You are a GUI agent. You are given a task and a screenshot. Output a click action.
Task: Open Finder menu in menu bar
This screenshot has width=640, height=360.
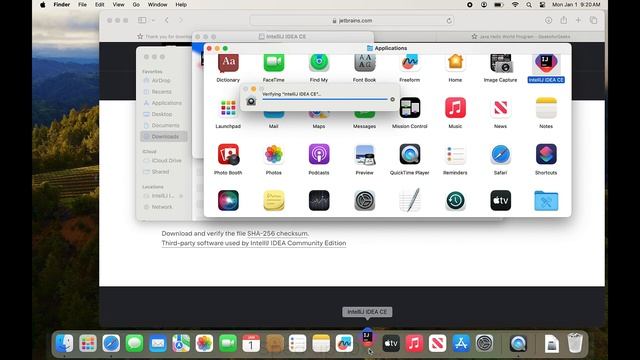click(62, 4)
